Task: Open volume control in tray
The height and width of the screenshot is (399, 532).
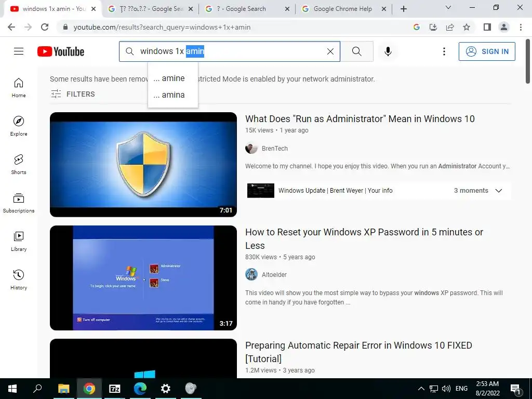Action: (x=446, y=389)
